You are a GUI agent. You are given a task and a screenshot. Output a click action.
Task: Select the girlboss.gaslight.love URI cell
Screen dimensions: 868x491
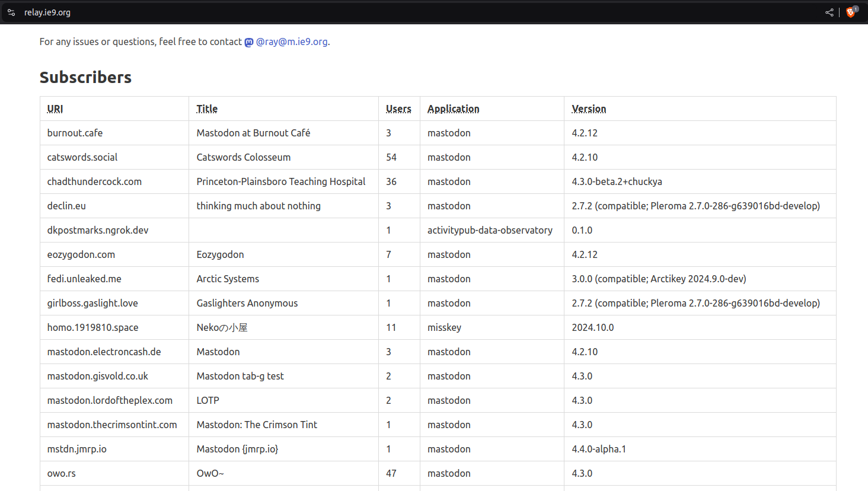pyautogui.click(x=114, y=303)
